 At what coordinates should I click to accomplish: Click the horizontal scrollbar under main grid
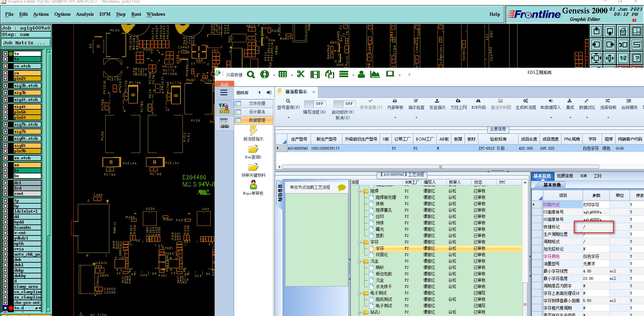tap(440, 167)
